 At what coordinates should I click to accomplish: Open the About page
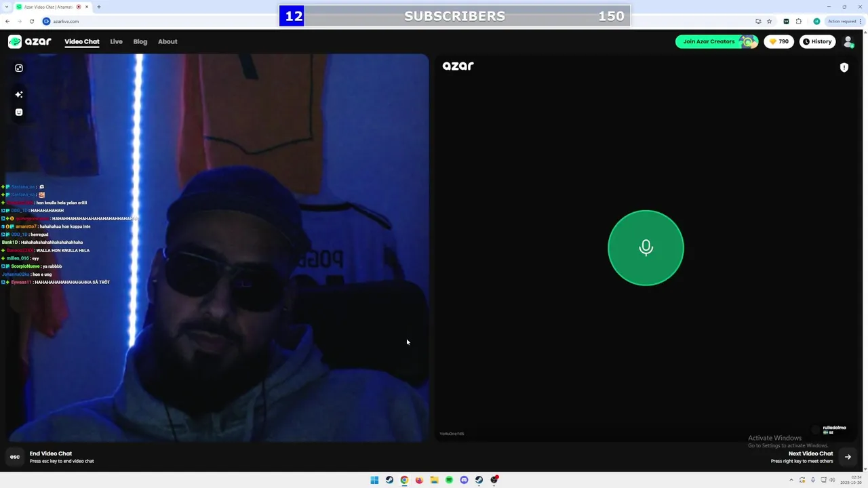[x=167, y=42]
